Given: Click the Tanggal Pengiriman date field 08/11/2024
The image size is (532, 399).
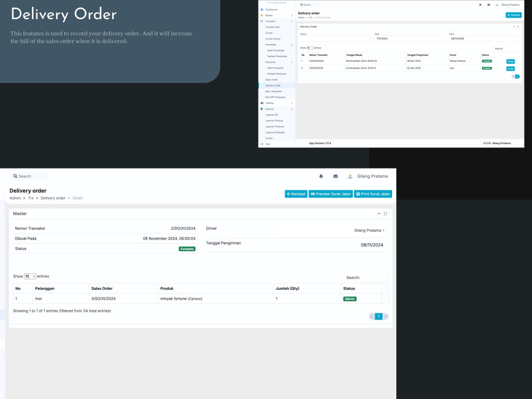Looking at the screenshot, I should coord(372,245).
